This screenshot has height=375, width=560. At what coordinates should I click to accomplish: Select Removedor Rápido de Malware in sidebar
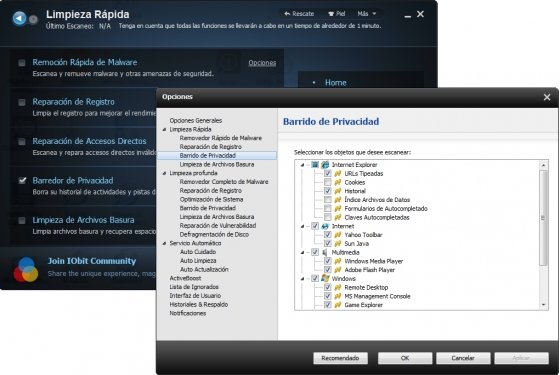(221, 138)
